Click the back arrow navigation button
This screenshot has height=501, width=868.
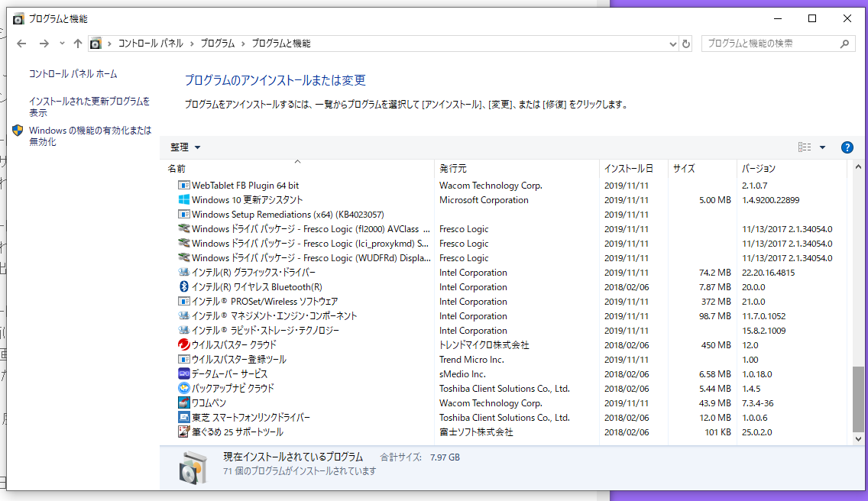(x=21, y=44)
